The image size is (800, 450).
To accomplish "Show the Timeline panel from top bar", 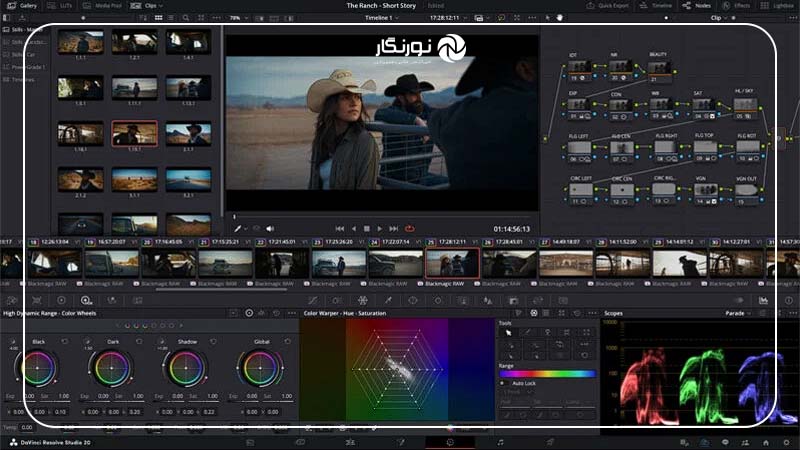I will click(x=656, y=6).
